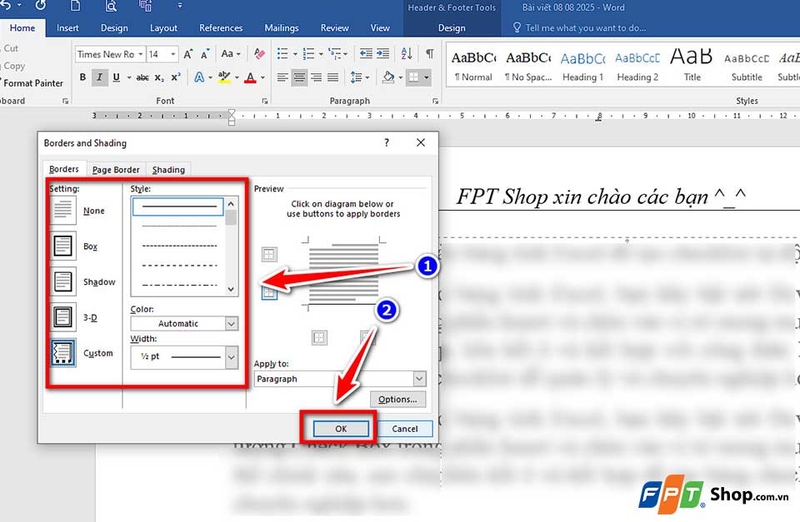Sort the selected text
This screenshot has width=800, height=522.
(x=407, y=54)
